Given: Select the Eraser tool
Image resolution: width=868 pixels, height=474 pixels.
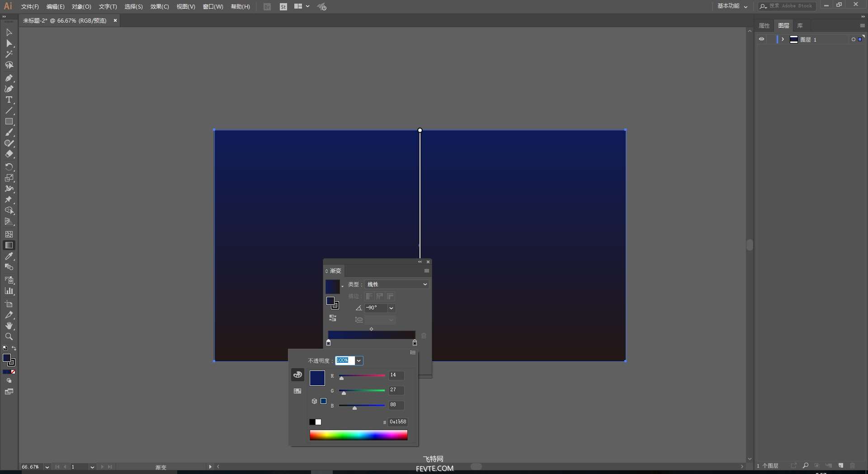Looking at the screenshot, I should point(9,154).
